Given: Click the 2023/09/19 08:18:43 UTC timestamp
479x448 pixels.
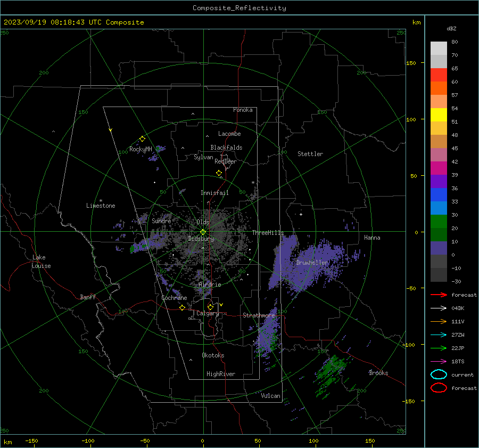Looking at the screenshot, I should click(x=53, y=22).
